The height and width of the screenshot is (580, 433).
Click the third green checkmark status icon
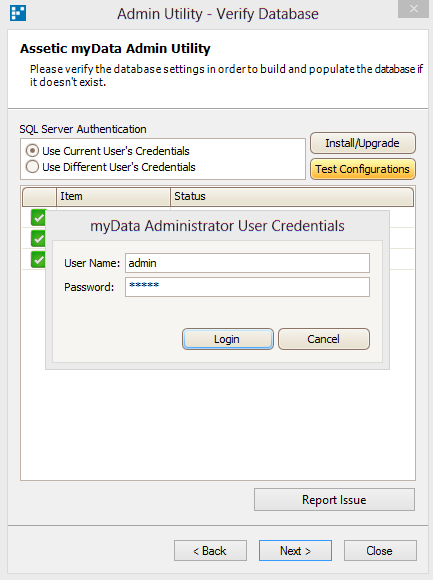38,259
